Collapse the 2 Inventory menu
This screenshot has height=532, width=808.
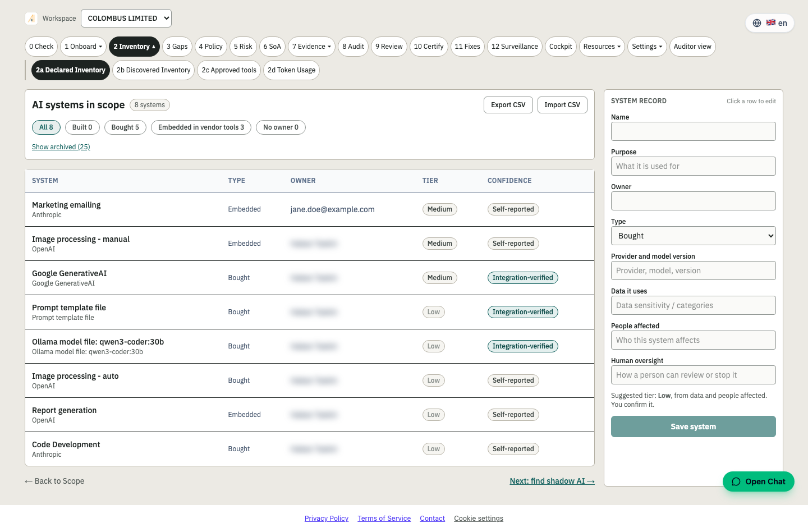point(134,47)
